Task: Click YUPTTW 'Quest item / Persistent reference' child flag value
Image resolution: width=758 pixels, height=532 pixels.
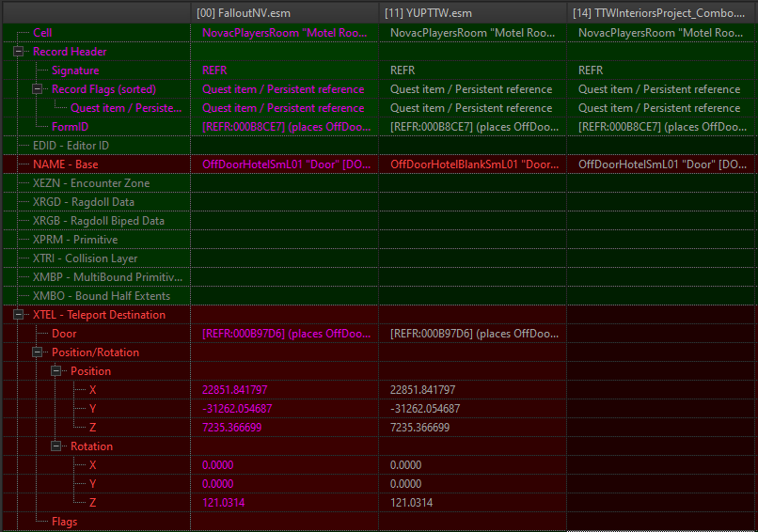Action: [471, 108]
